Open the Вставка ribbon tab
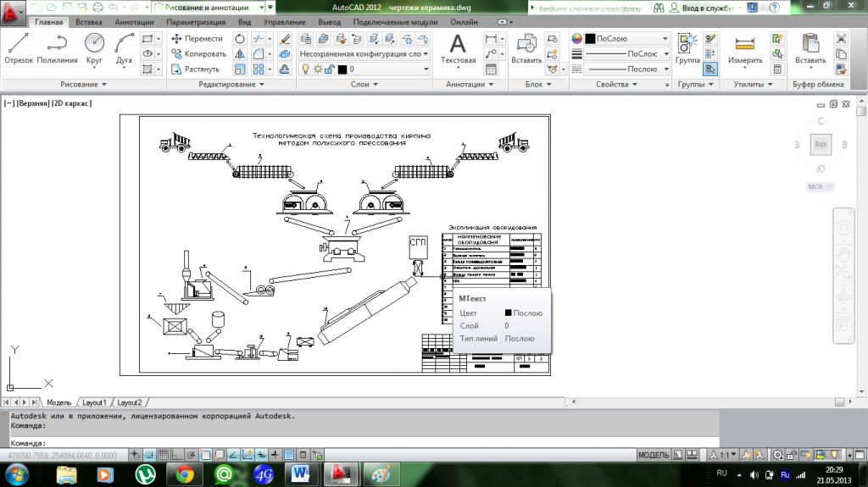Image resolution: width=868 pixels, height=487 pixels. tap(88, 22)
